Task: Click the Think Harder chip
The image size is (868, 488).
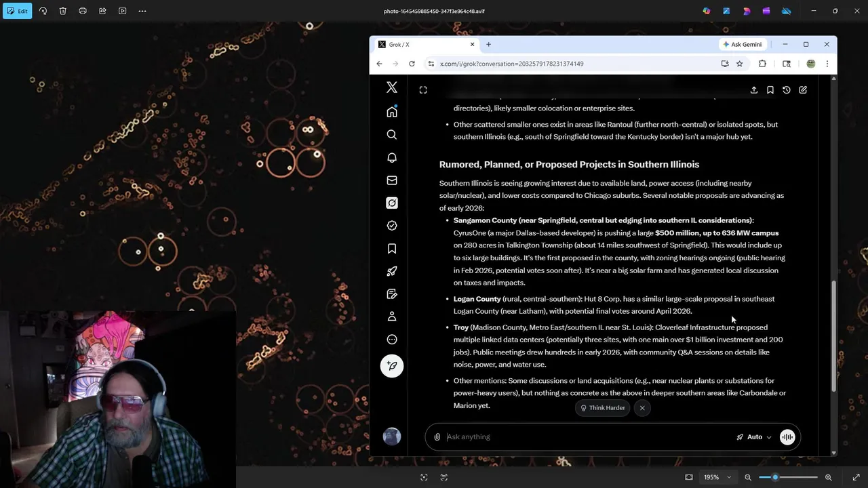Action: click(603, 408)
